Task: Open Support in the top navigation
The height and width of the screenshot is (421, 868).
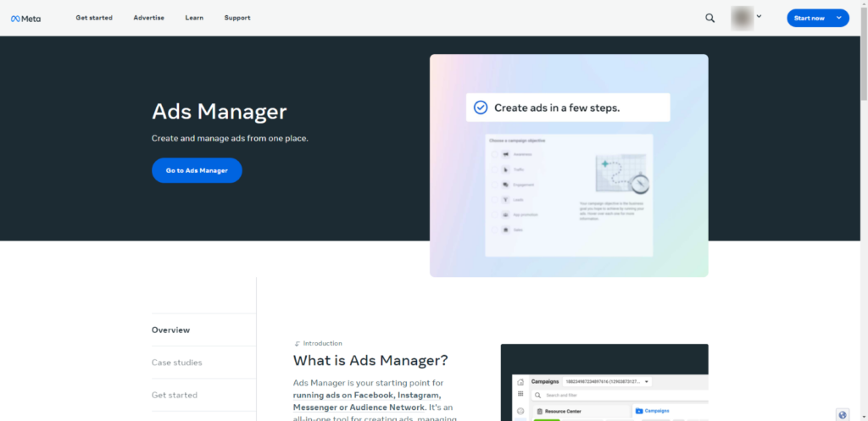Action: click(x=237, y=18)
